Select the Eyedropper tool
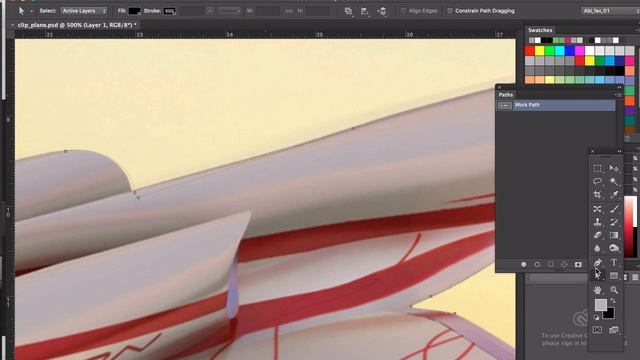640x360 pixels. tap(614, 195)
